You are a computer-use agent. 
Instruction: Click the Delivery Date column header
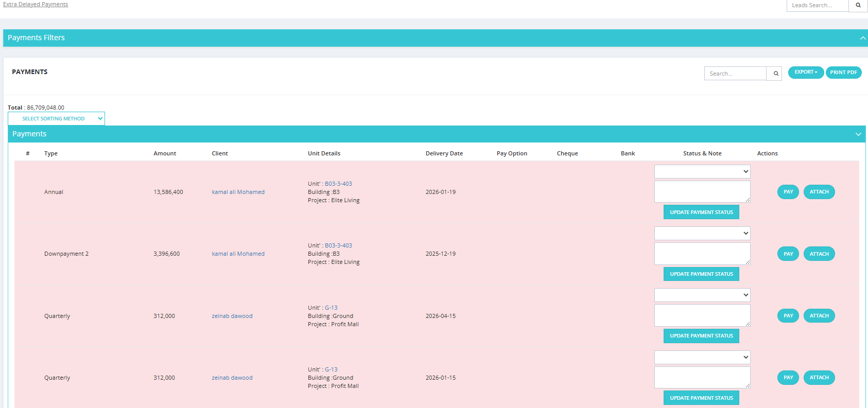[x=444, y=153]
